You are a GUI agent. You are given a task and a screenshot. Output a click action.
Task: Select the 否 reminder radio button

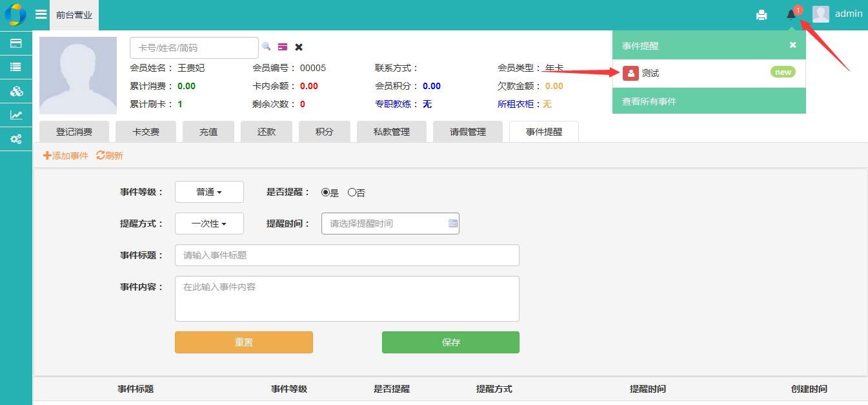[x=352, y=192]
